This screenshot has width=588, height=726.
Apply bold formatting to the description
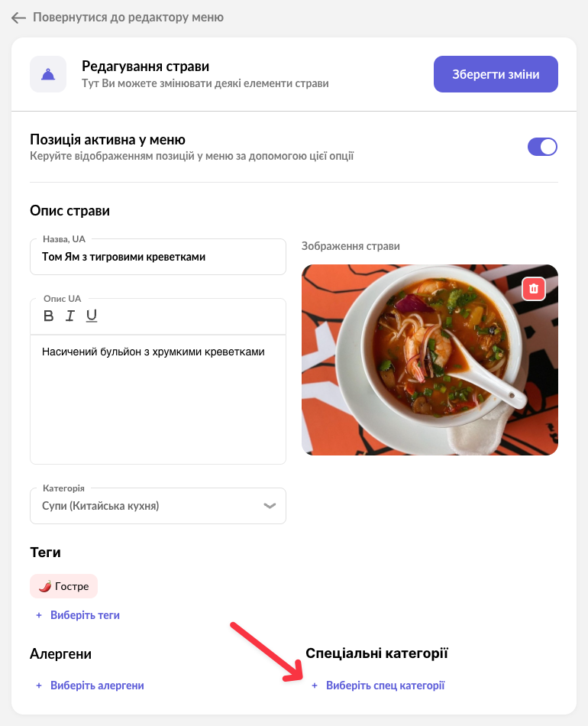pos(48,316)
